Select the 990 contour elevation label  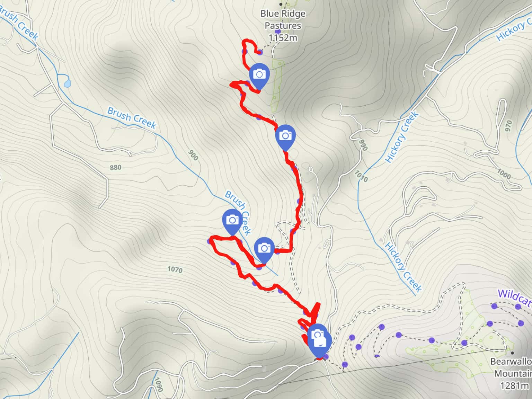click(363, 145)
